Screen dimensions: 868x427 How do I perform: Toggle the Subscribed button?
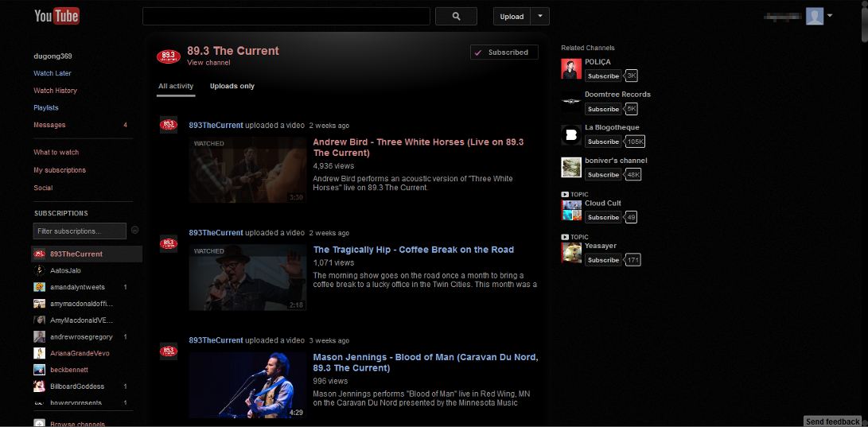[x=504, y=52]
